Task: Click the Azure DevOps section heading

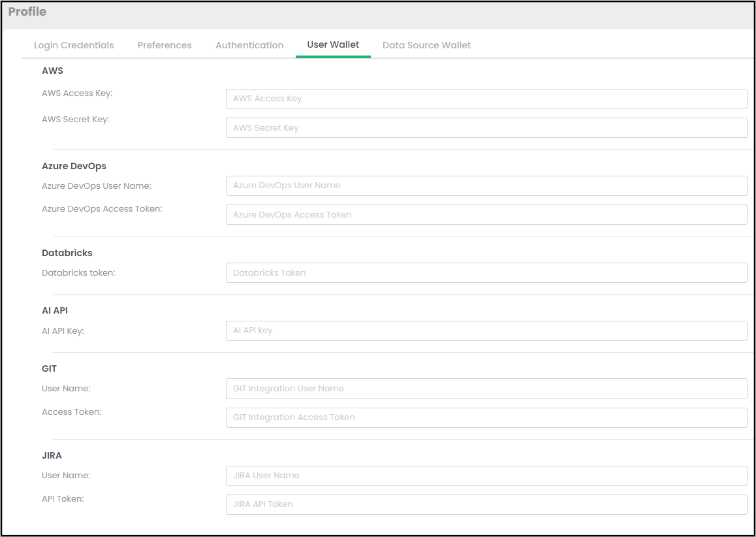Action: tap(74, 166)
